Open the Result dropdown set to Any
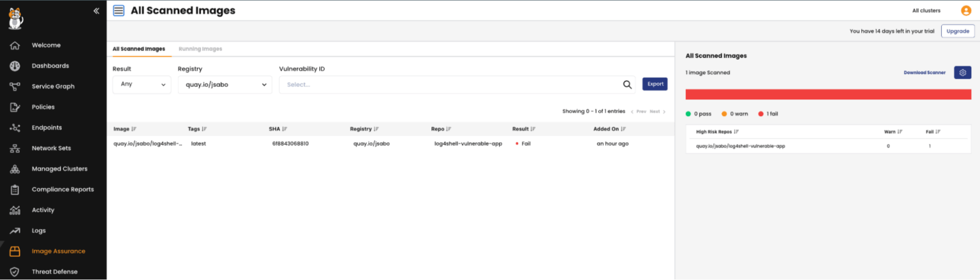 click(x=142, y=84)
